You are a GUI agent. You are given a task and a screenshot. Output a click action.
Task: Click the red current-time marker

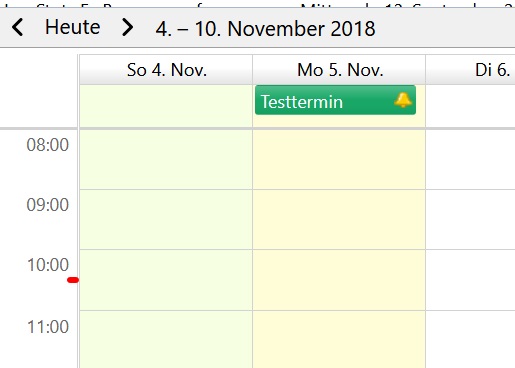[x=73, y=280]
